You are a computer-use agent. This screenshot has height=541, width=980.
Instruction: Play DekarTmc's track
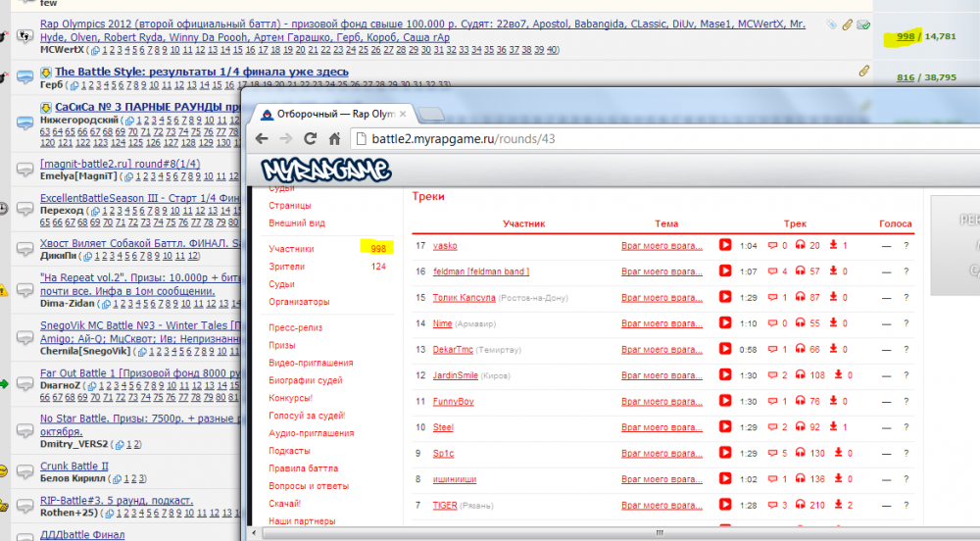[725, 349]
